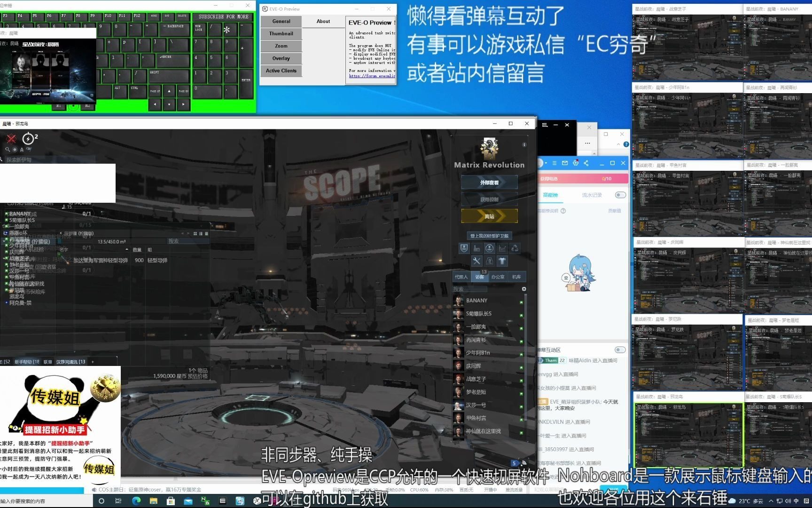The image size is (812, 508).
Task: Select the 访客 tab
Action: click(480, 277)
